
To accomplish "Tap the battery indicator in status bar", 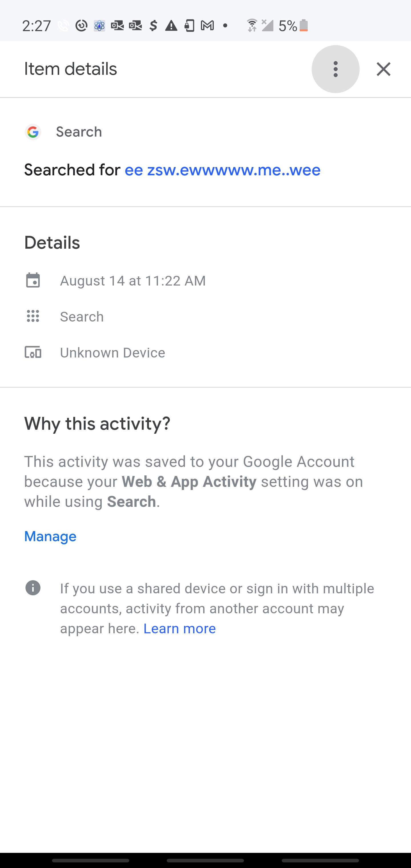I will (x=303, y=26).
